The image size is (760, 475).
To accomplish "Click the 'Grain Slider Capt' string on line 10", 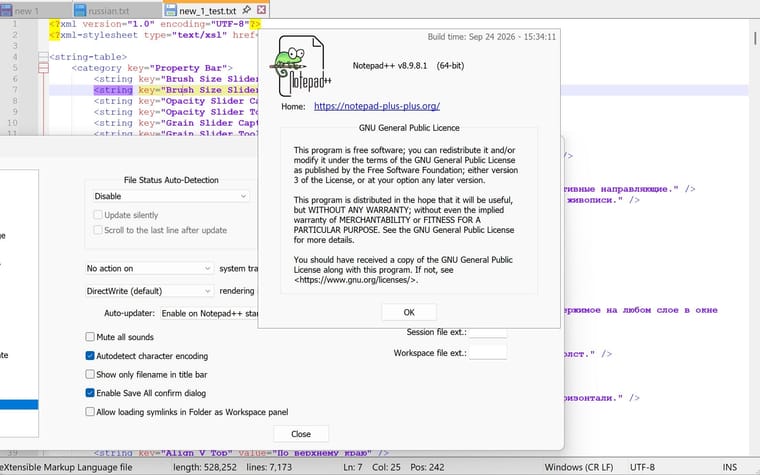I will coord(212,123).
